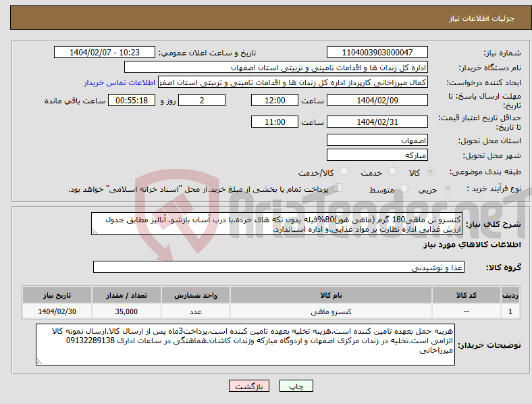Click the remaining days field showing 2
This screenshot has width=532, height=404.
point(202,101)
